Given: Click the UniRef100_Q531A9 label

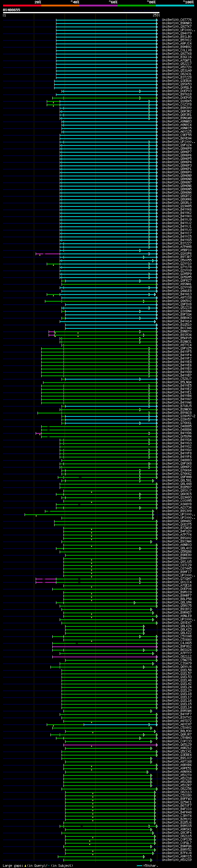Looking at the screenshot, I should point(177,71).
